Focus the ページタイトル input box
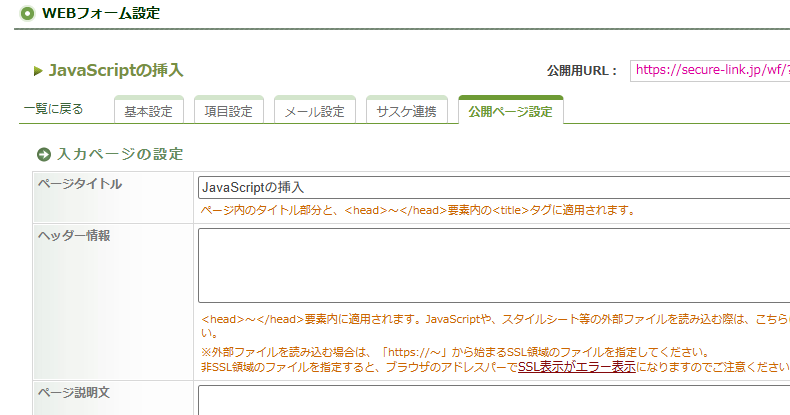This screenshot has height=415, width=790. coord(494,187)
